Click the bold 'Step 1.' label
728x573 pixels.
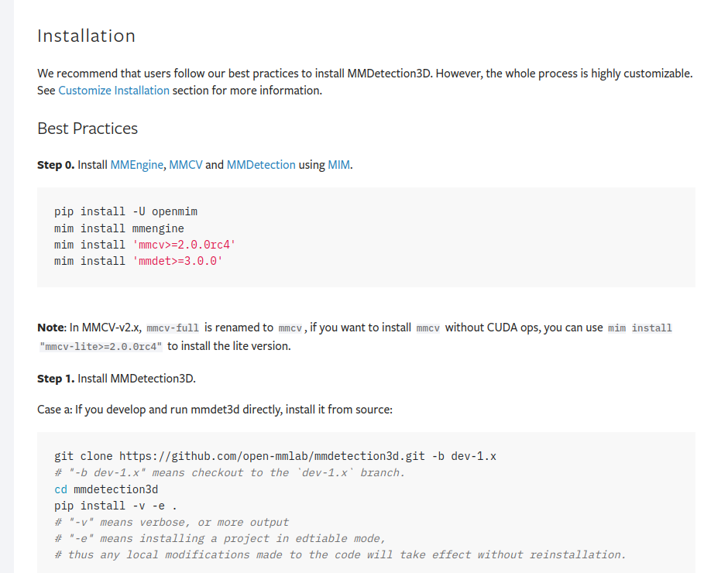56,379
